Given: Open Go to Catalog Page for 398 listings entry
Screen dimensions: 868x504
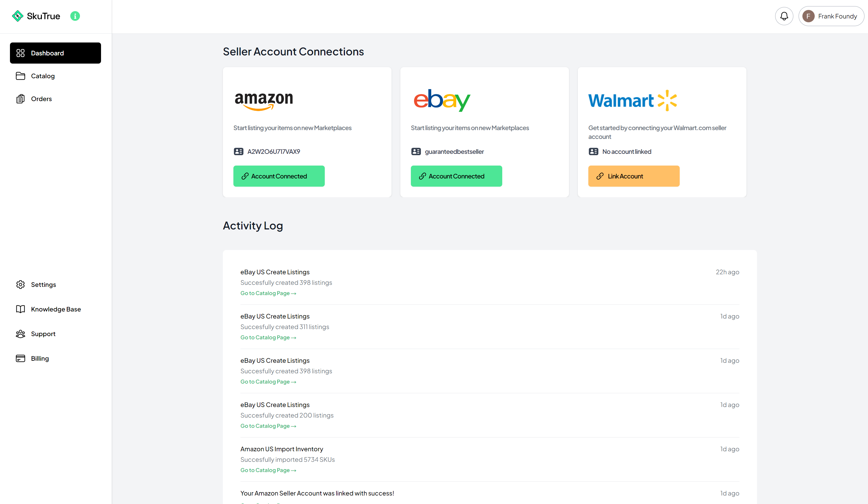Looking at the screenshot, I should (268, 293).
